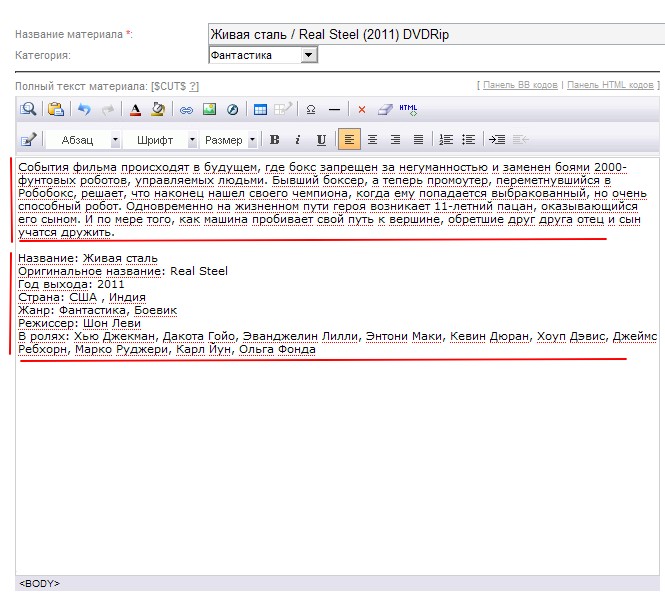Insert a horizontal line
Image resolution: width=665 pixels, height=595 pixels.
click(334, 110)
